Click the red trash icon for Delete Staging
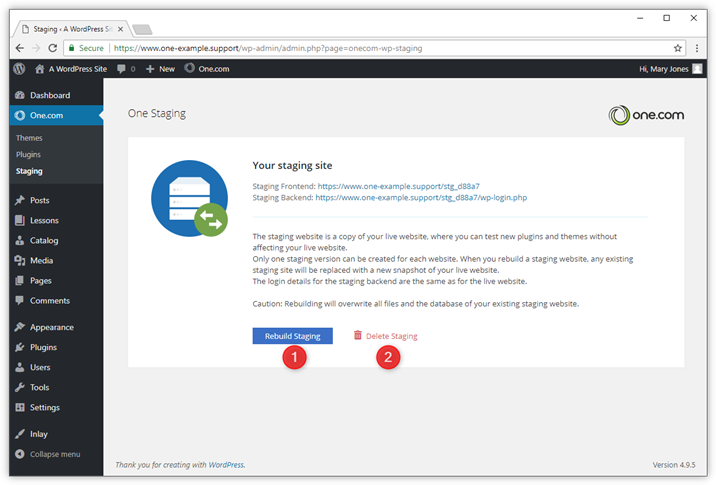The width and height of the screenshot is (716, 485). pyautogui.click(x=358, y=335)
